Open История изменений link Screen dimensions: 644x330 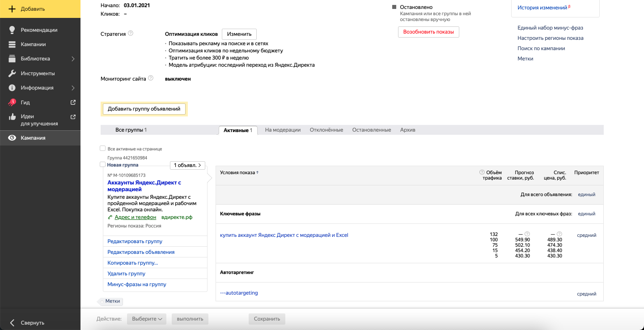(x=542, y=8)
